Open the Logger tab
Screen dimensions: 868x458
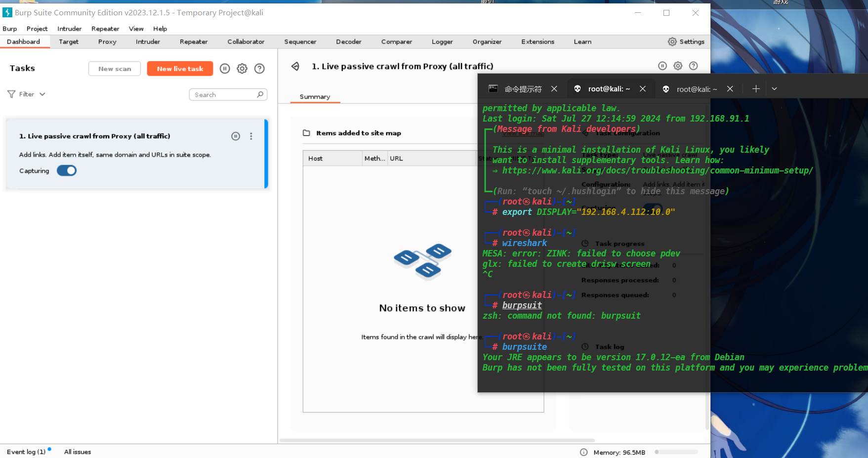(x=442, y=42)
